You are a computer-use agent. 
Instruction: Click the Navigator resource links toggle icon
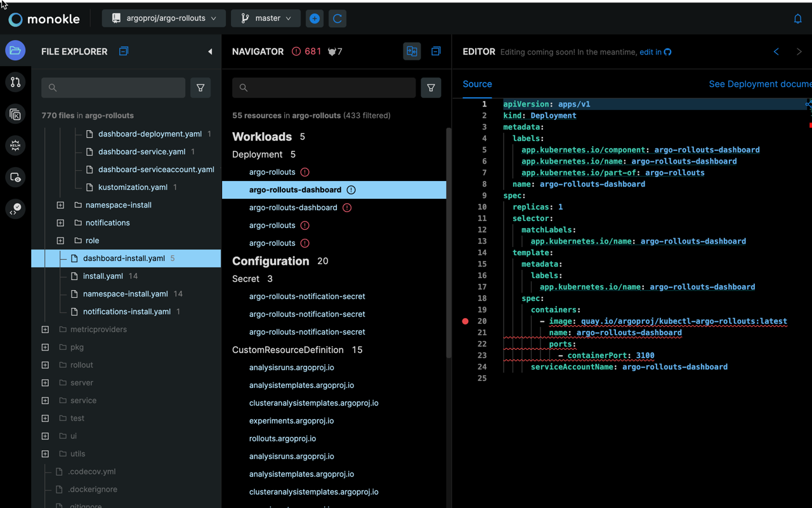click(412, 51)
